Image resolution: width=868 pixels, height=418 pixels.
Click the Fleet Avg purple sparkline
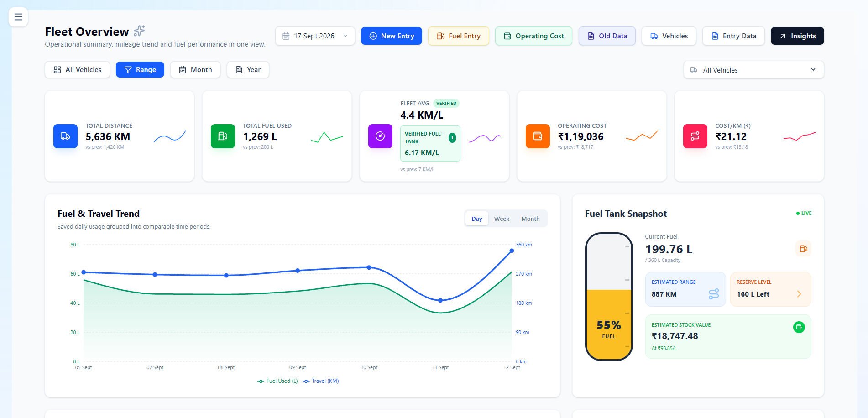point(485,138)
